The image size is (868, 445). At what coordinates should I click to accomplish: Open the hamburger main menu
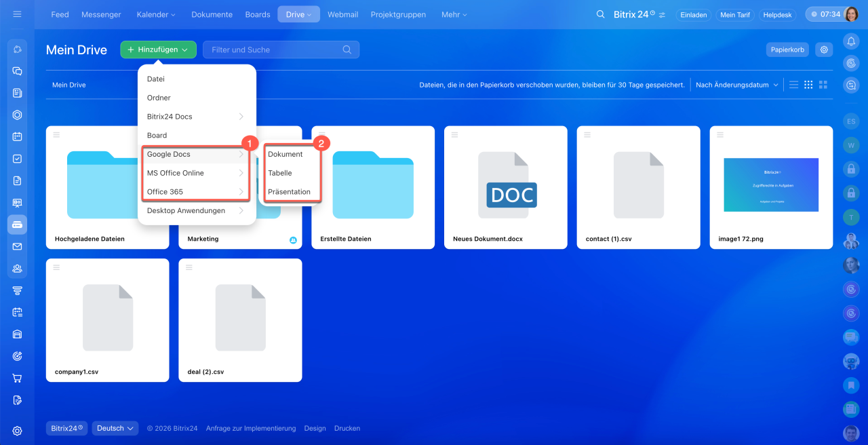(17, 14)
